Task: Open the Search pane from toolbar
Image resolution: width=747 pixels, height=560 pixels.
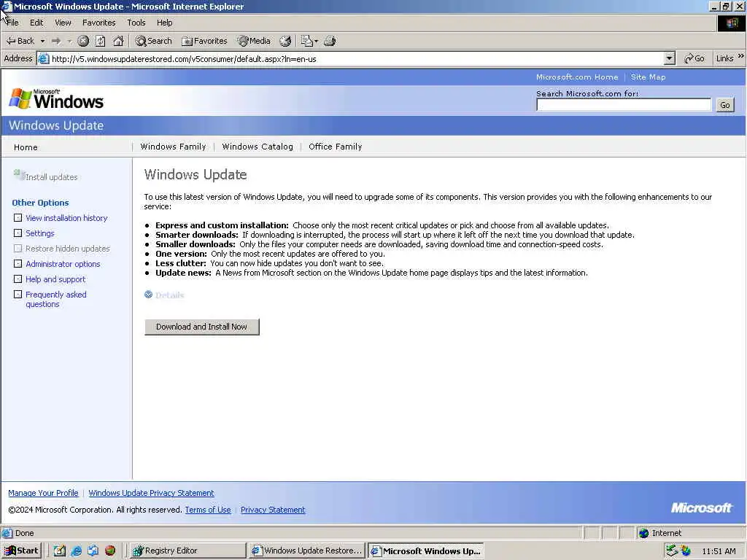Action: coord(153,41)
